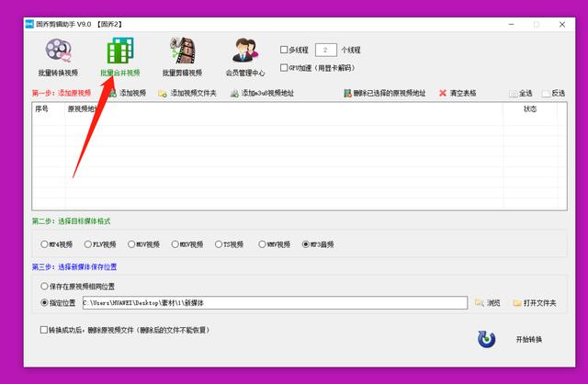Enable GPU加速 checkbox
Screen dimensions: 588x384
[284, 67]
